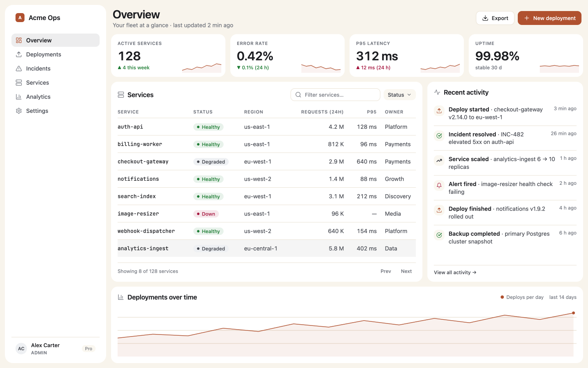Click the Settings gear icon in sidebar
This screenshot has height=368, width=588.
19,111
